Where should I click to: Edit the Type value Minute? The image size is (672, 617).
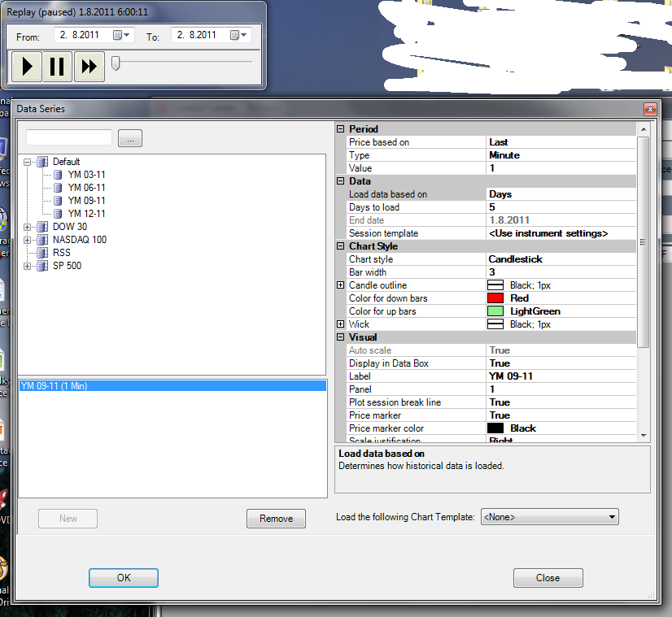561,155
